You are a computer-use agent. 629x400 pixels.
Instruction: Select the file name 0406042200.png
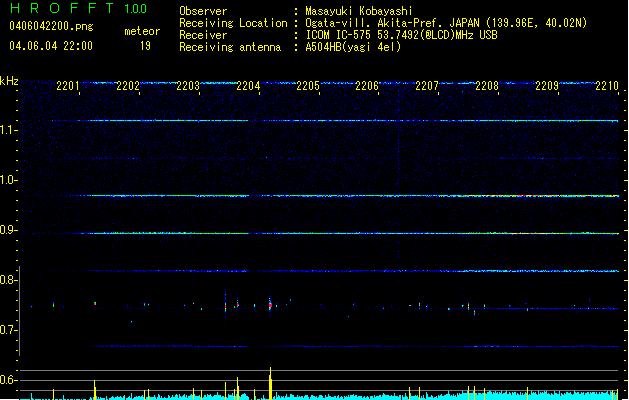pos(51,26)
